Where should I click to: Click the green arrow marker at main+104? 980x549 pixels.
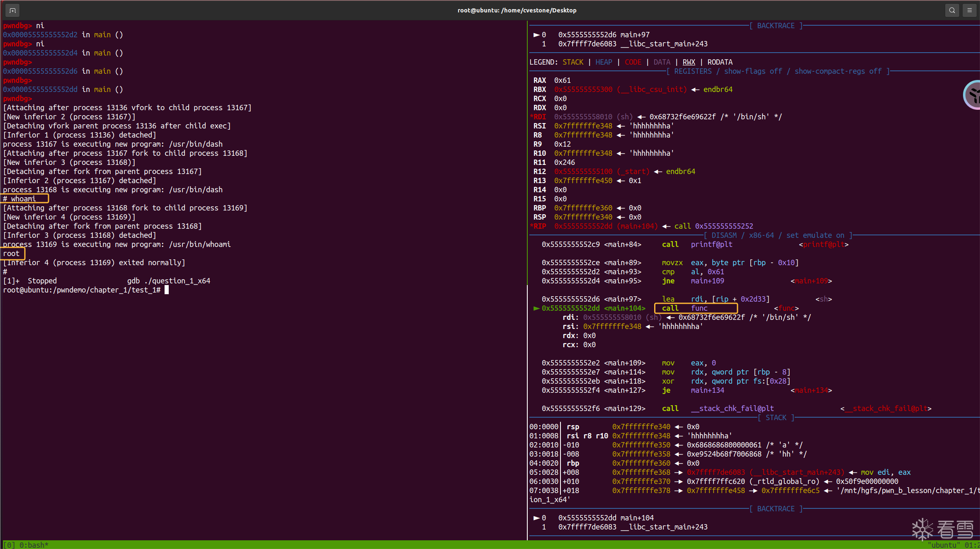click(536, 308)
